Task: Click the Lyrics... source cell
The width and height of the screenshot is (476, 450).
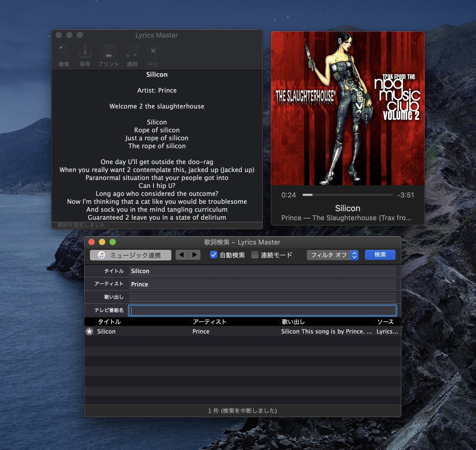Action: point(387,331)
